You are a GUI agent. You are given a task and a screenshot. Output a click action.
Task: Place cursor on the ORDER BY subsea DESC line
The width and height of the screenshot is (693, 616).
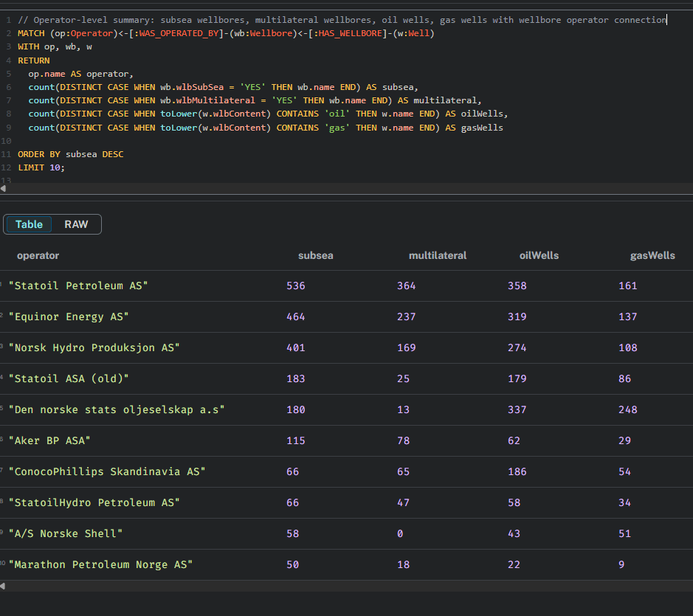pyautogui.click(x=71, y=154)
